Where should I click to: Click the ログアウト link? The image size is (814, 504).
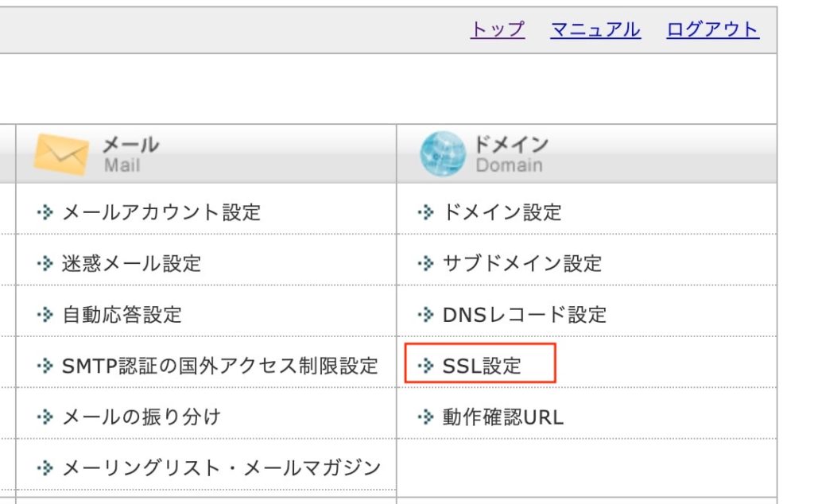tap(713, 29)
